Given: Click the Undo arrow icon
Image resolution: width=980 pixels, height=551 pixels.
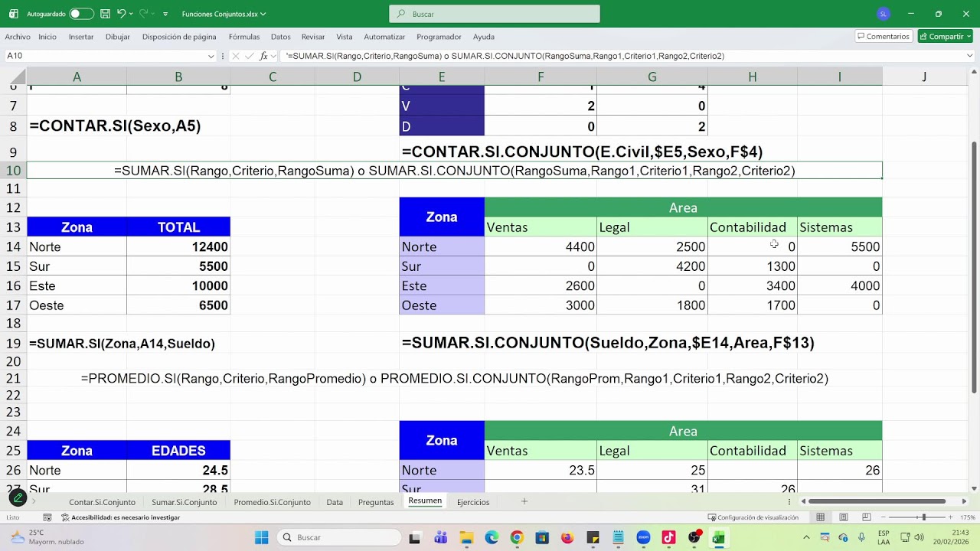Looking at the screenshot, I should [x=121, y=14].
